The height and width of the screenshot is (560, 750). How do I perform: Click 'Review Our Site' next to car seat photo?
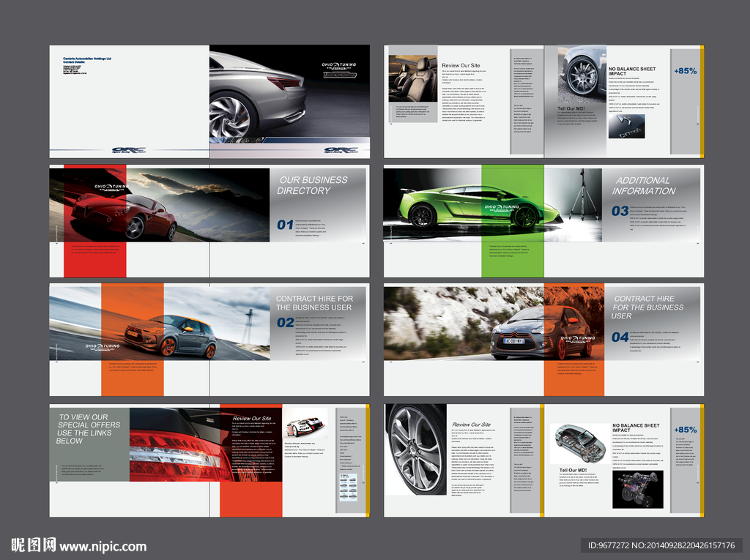(x=461, y=66)
